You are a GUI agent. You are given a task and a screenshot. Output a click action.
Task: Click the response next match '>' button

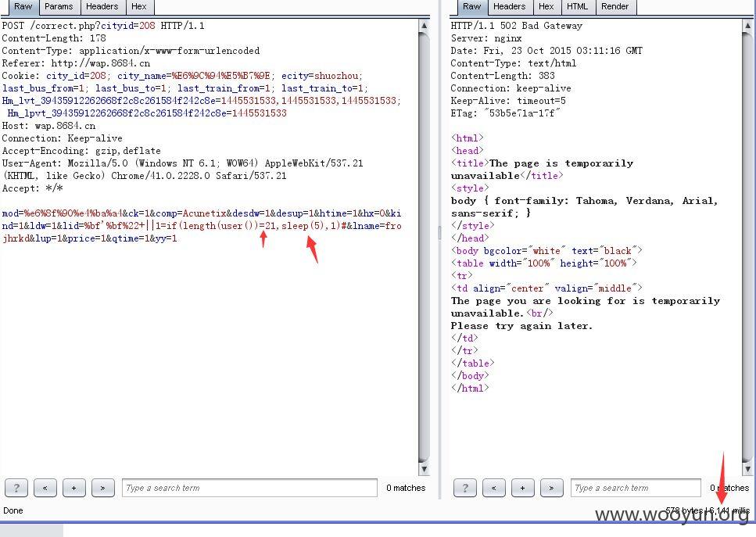click(552, 488)
